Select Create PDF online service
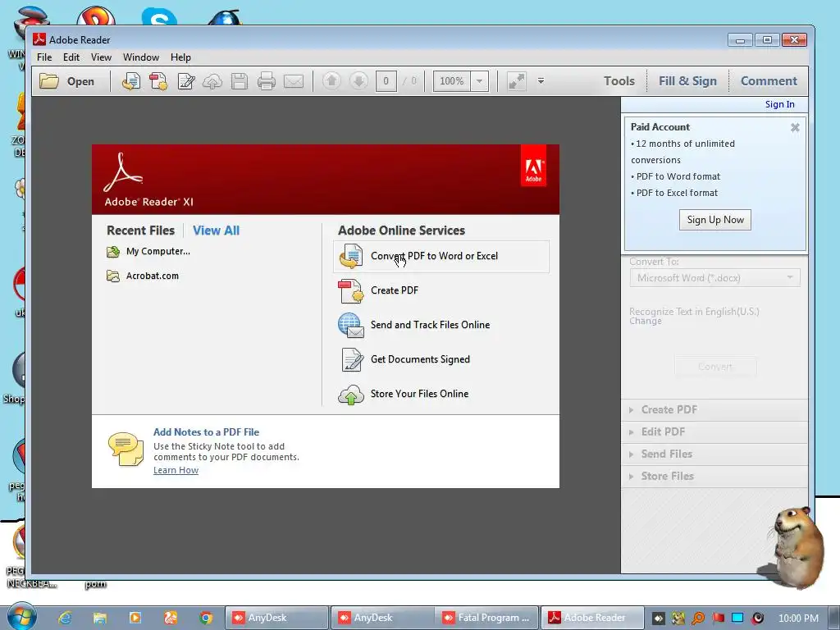The image size is (840, 630). [395, 290]
